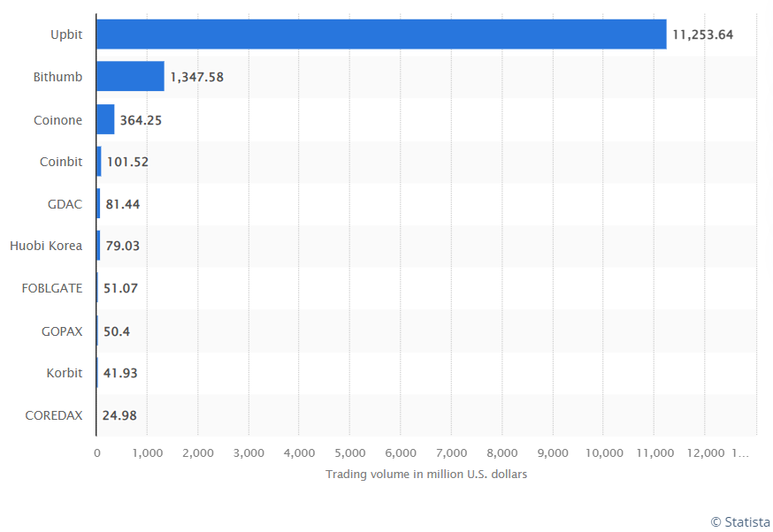Click the 1,347.58 data label

pos(196,78)
